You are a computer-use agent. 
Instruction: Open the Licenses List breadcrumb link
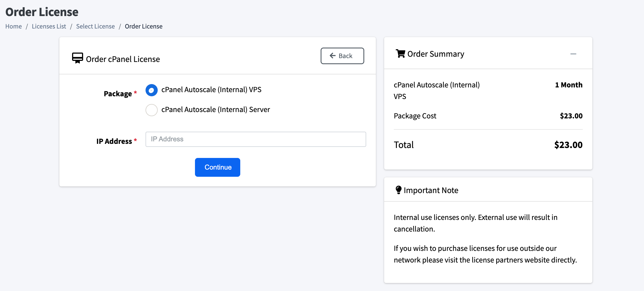[49, 26]
